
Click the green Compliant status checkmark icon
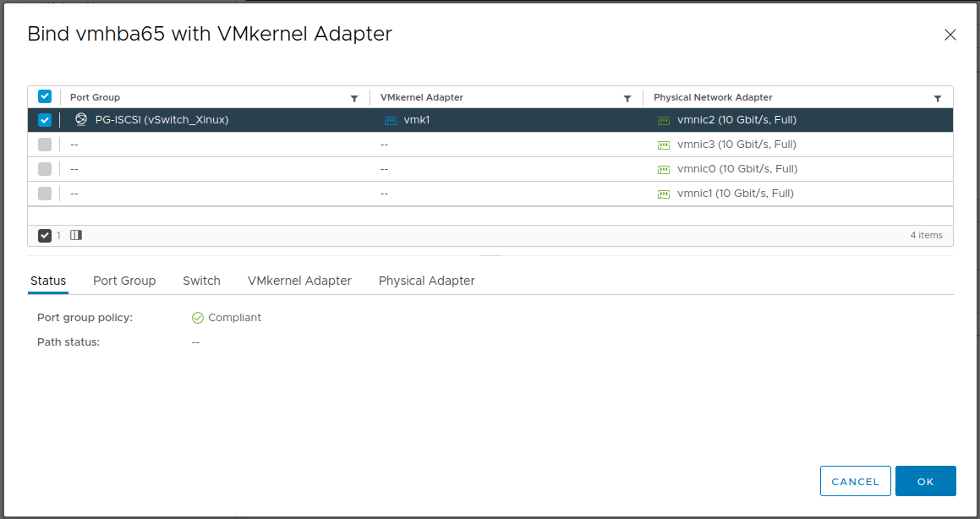198,318
